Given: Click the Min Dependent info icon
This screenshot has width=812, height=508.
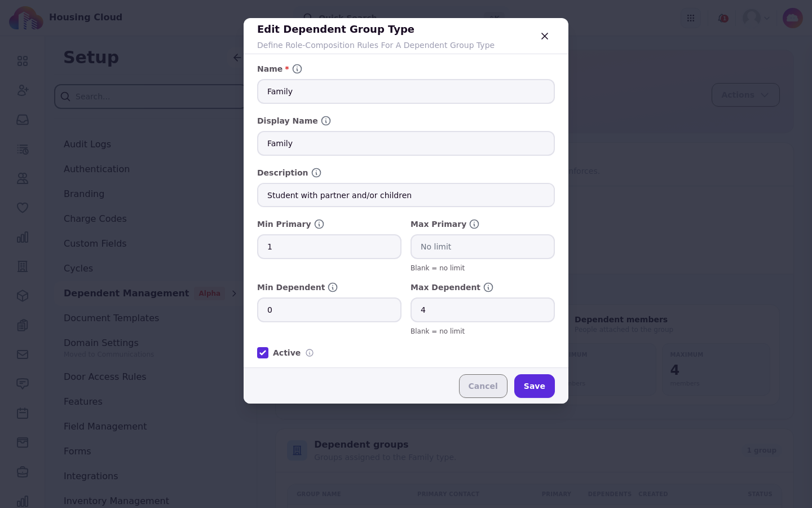Looking at the screenshot, I should (x=333, y=287).
